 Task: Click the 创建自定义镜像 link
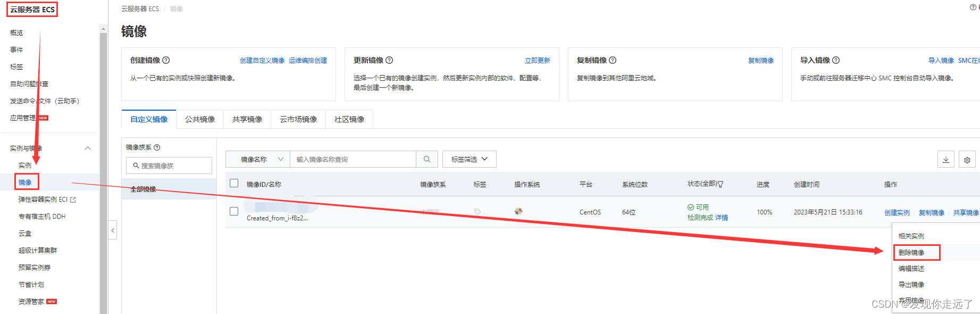[x=262, y=61]
